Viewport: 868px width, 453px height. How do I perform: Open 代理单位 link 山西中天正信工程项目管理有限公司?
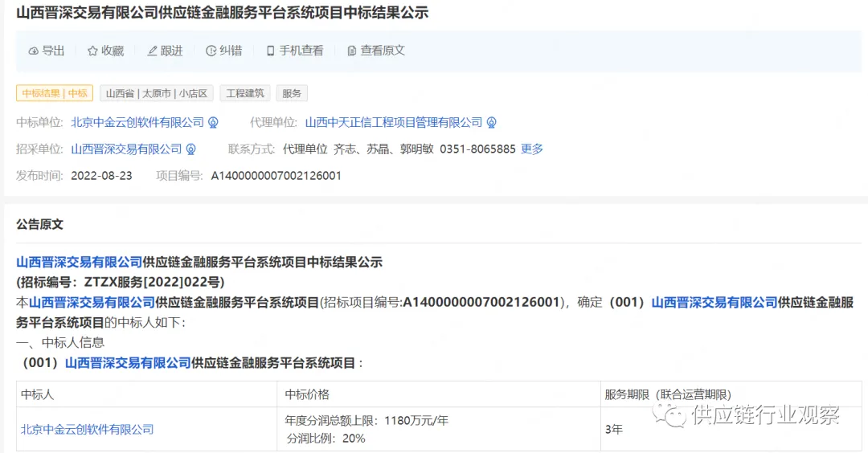[x=394, y=123]
